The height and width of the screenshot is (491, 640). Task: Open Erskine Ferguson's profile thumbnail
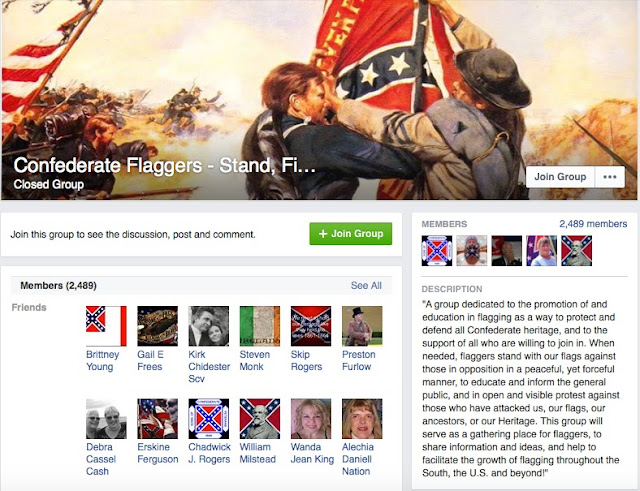158,419
